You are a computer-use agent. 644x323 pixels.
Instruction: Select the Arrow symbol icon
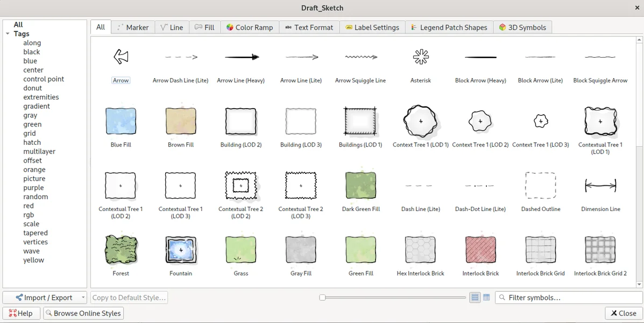(121, 57)
